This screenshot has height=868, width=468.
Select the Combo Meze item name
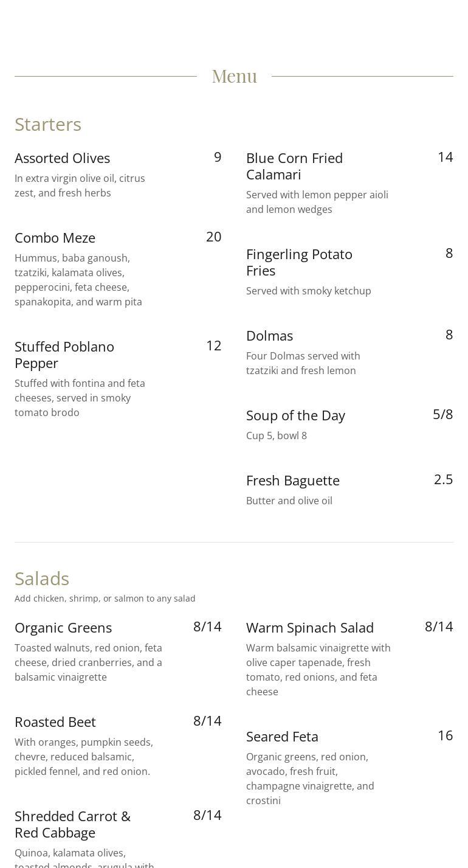(x=55, y=238)
